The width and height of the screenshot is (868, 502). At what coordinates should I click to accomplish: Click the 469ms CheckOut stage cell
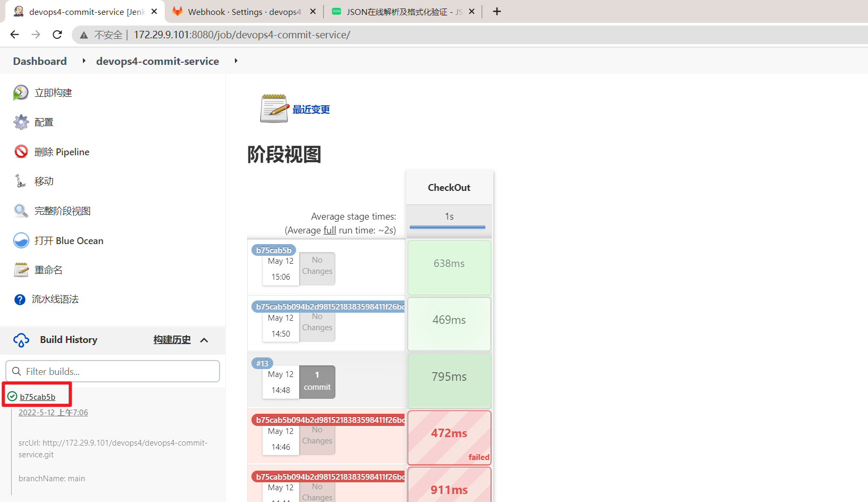click(x=449, y=324)
